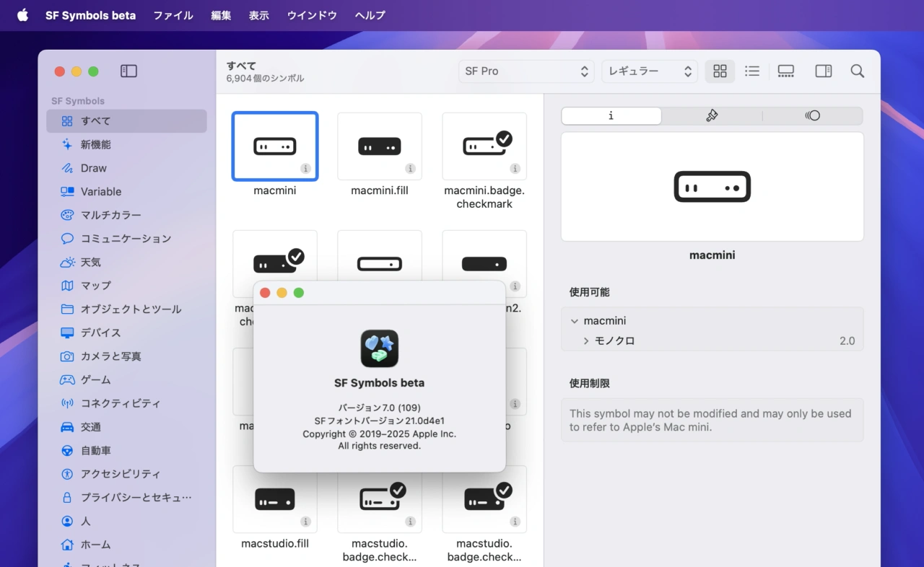Open the ファイル menu
Screen dimensions: 924x567
click(x=173, y=15)
